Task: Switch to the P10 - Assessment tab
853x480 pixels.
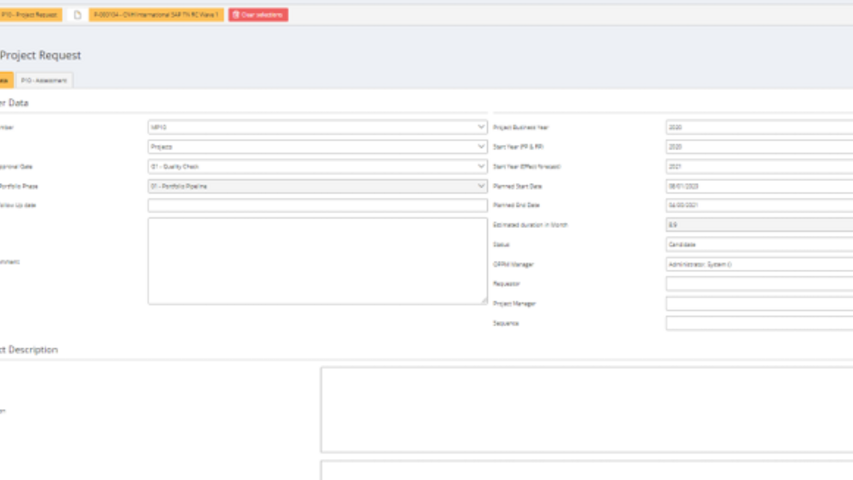Action: click(x=43, y=80)
